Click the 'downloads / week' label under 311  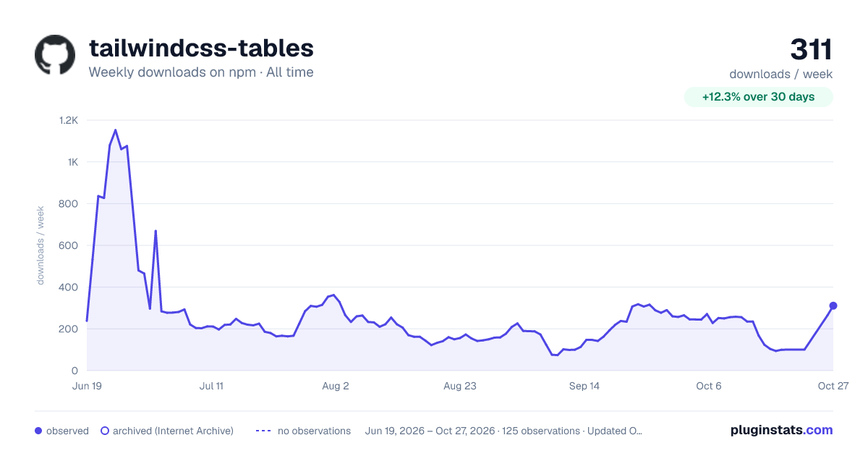coord(781,74)
